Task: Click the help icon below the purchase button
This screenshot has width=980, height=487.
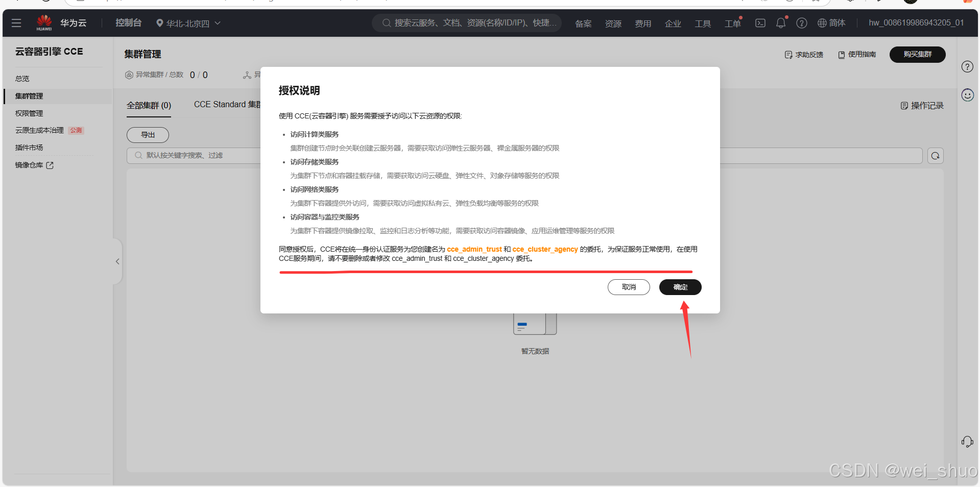Action: point(967,66)
